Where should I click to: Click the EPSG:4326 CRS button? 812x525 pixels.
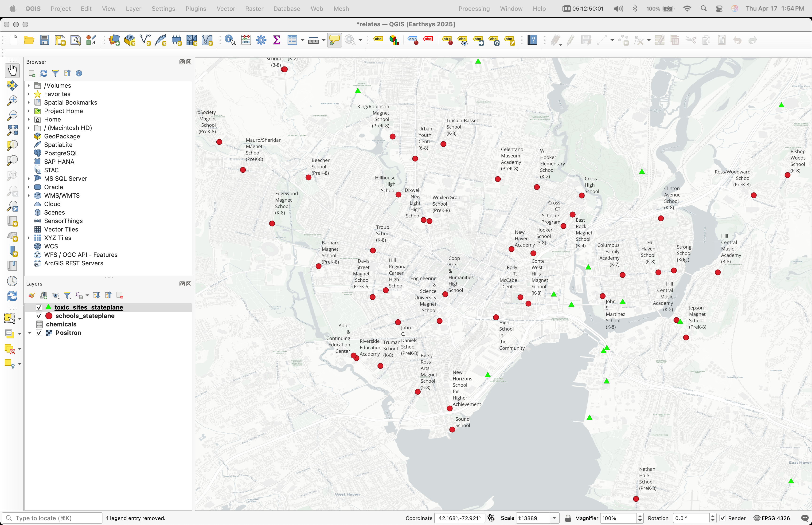771,518
